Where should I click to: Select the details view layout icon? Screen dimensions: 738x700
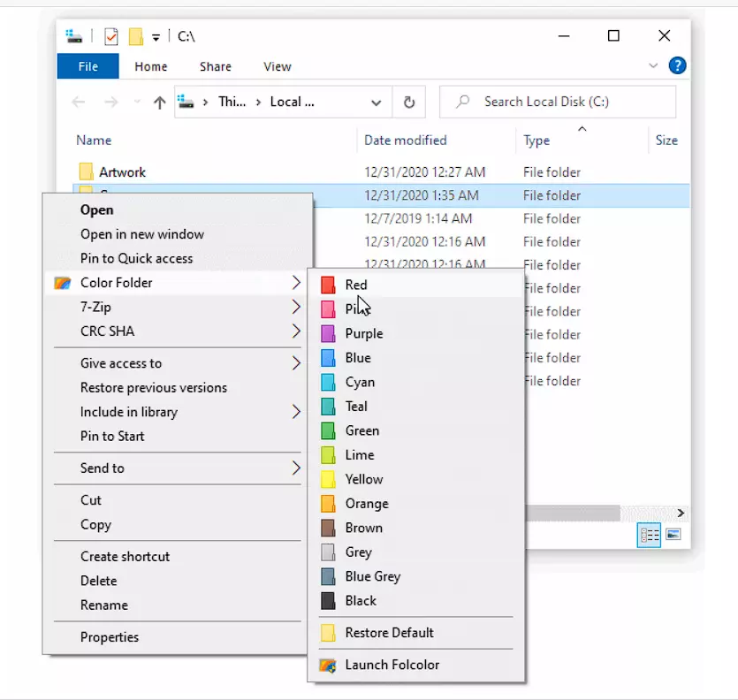click(x=650, y=536)
